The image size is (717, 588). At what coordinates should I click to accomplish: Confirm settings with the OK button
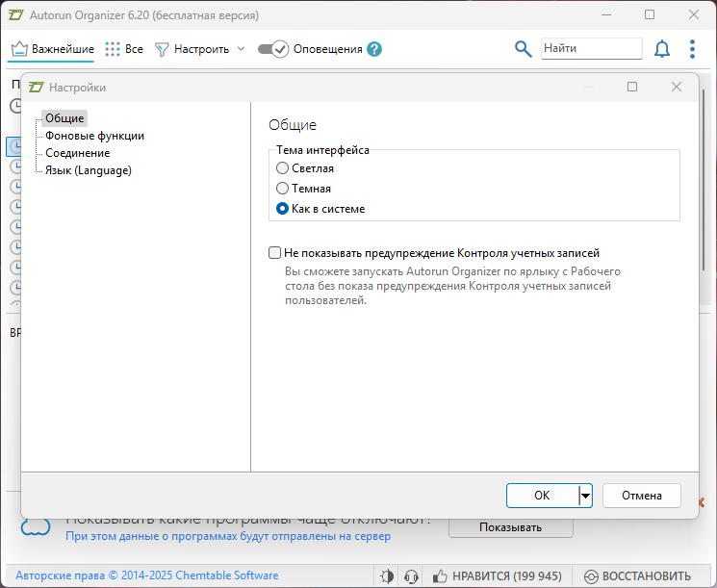[x=543, y=496]
